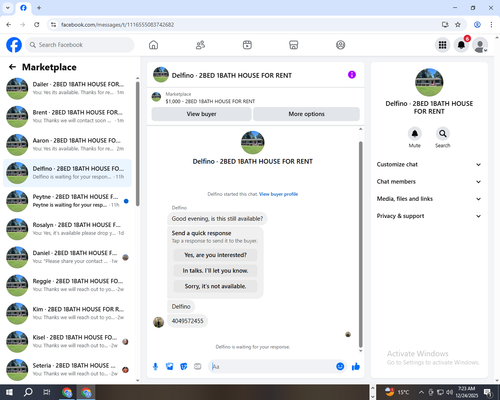Viewport: 500px width, 400px height.
Task: Open the Windows Start menu
Action: tap(9, 392)
